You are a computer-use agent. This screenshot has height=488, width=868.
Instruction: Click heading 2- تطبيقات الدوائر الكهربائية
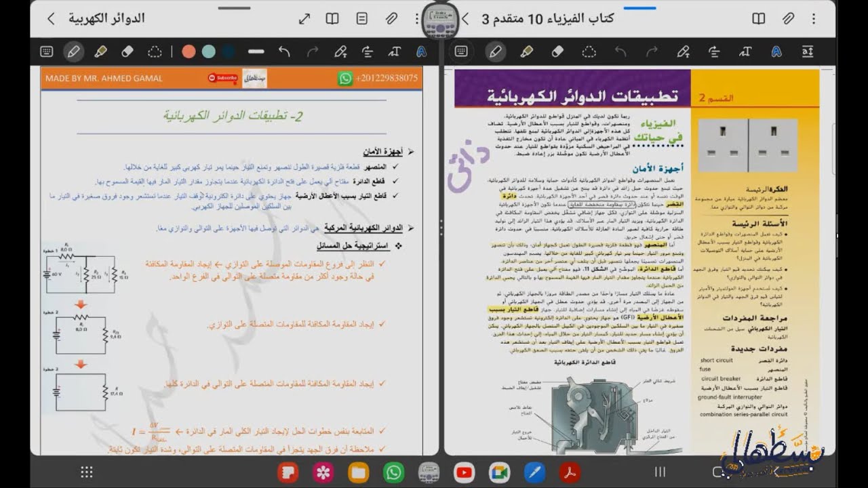coord(233,116)
